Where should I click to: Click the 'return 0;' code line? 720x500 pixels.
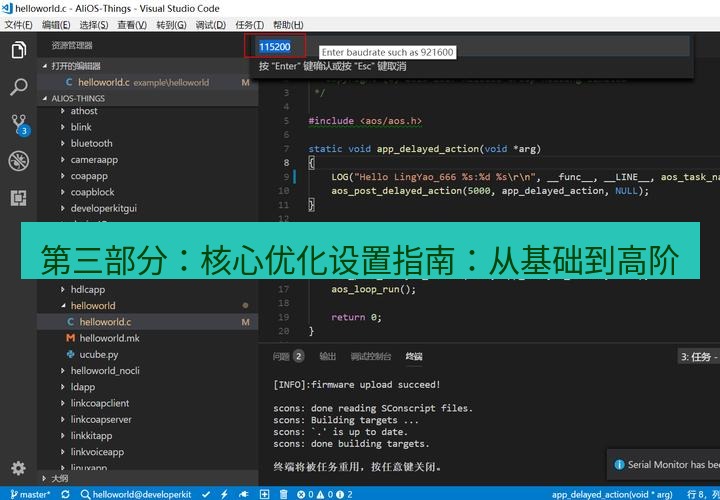pos(356,317)
